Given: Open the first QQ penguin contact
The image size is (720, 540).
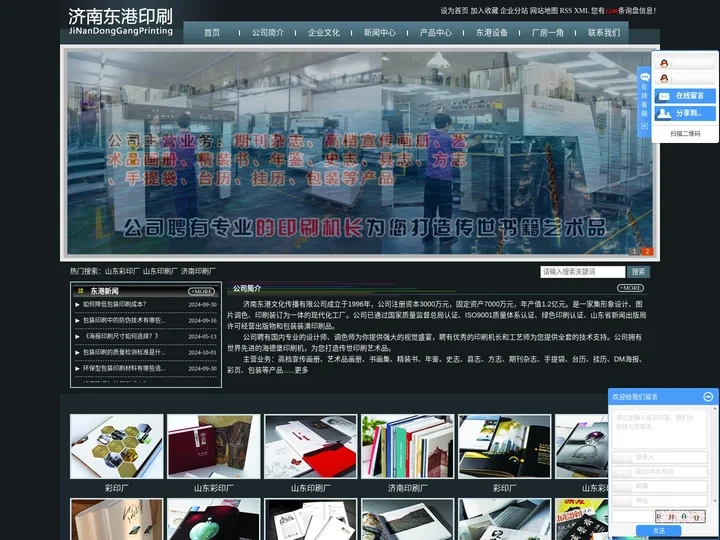Looking at the screenshot, I should 685,63.
